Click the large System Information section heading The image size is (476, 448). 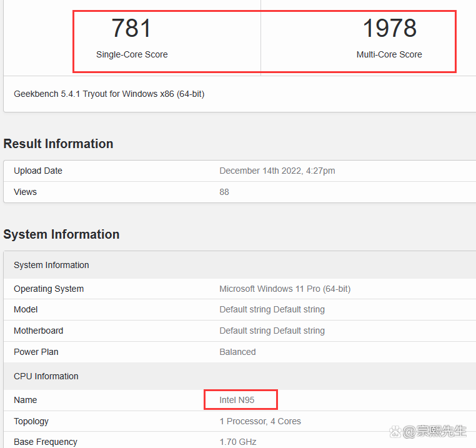pos(61,234)
